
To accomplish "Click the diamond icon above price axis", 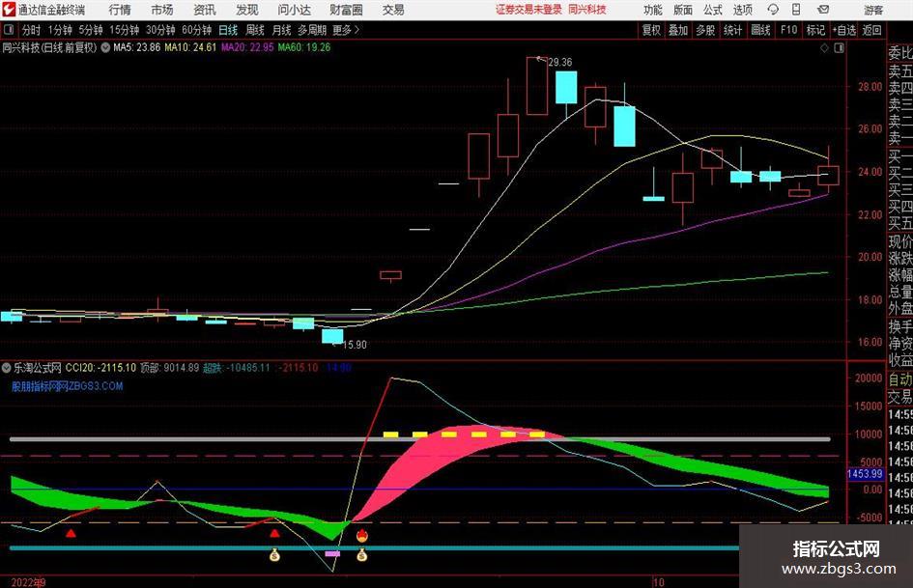I will (824, 48).
